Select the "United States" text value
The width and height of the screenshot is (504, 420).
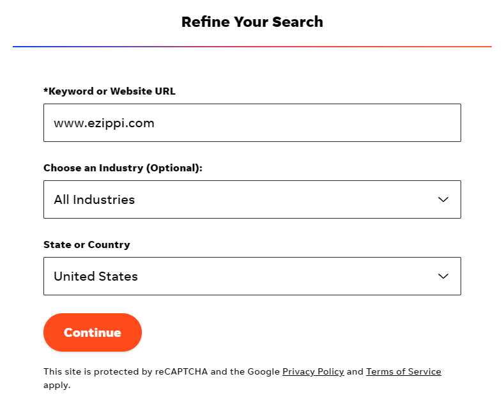[96, 276]
